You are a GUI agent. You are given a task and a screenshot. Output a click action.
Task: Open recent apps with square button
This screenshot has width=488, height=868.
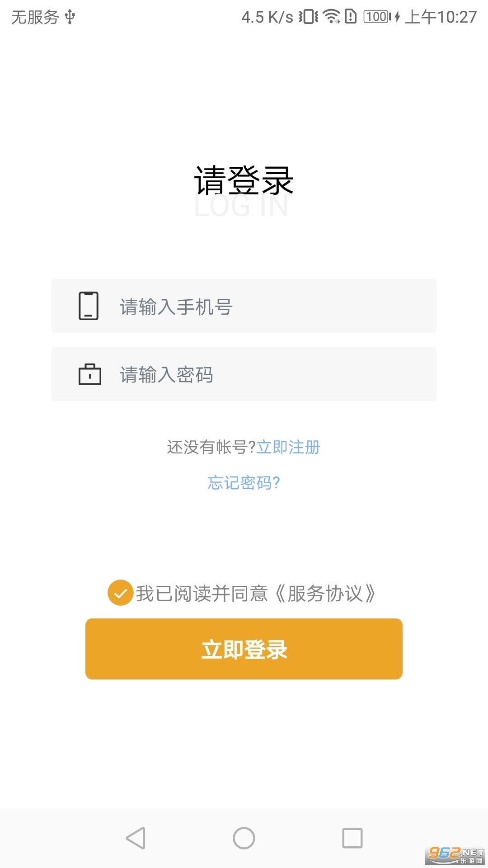(x=352, y=838)
